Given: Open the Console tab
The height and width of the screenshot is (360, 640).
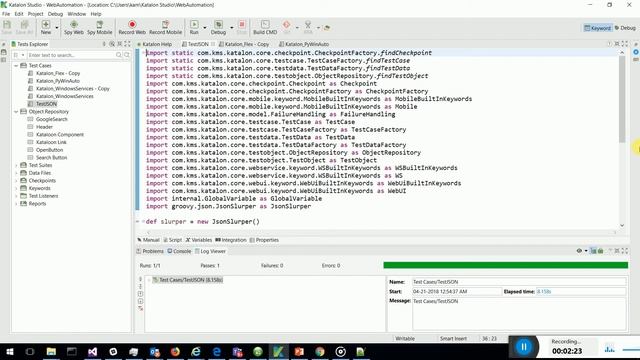Looking at the screenshot, I should 179,251.
